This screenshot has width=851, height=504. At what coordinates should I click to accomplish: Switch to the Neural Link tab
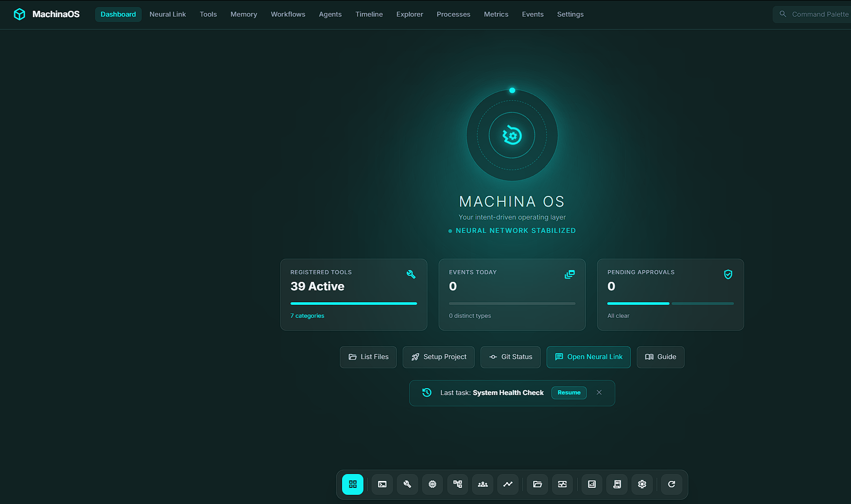168,14
